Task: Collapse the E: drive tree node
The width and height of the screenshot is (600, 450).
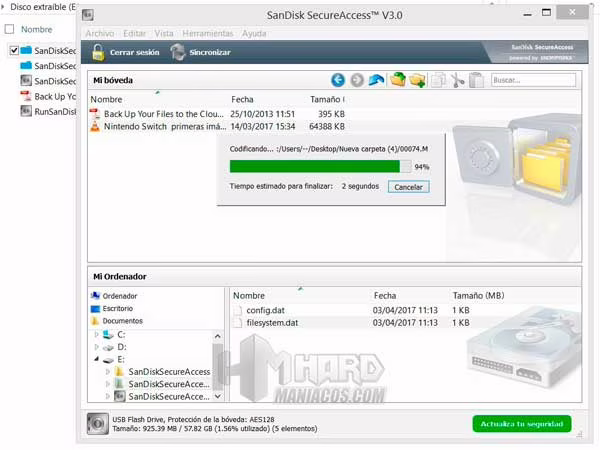Action: 96,359
